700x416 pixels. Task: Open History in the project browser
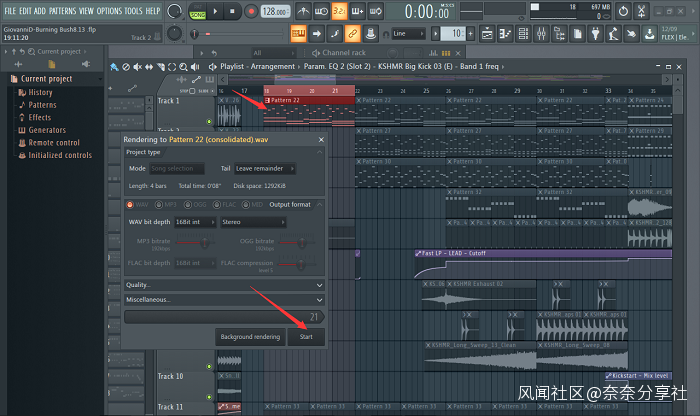(x=40, y=92)
